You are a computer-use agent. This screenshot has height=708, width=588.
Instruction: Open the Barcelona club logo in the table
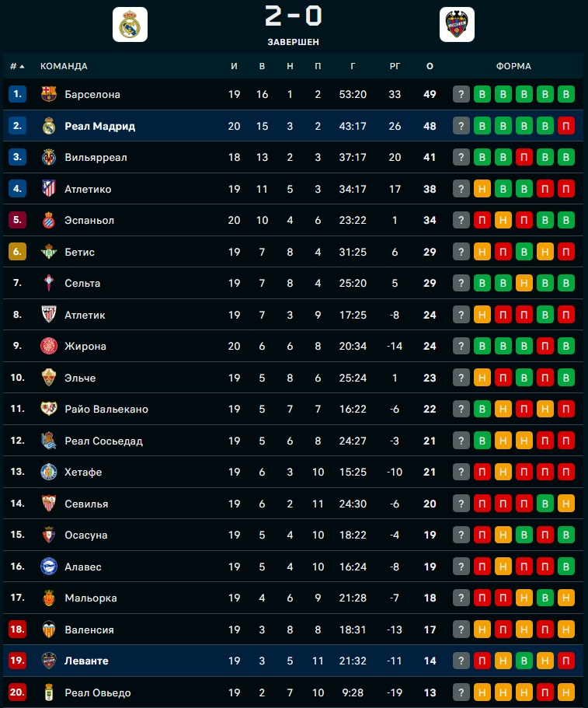[x=49, y=95]
